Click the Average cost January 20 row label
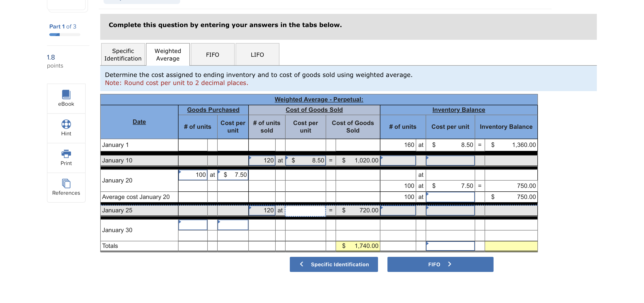The height and width of the screenshot is (303, 644). click(x=136, y=197)
